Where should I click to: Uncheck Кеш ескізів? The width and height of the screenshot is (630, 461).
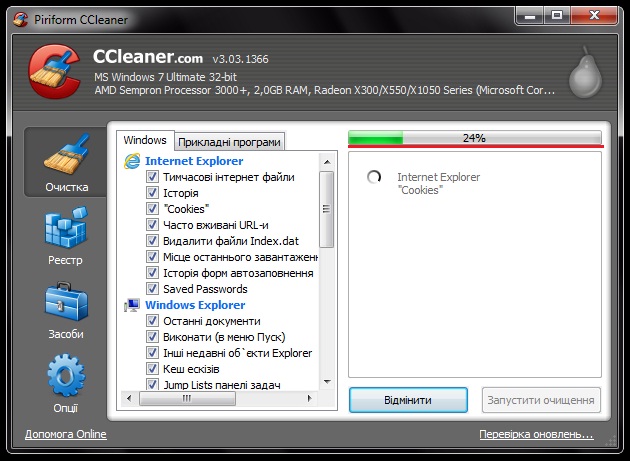pos(152,369)
